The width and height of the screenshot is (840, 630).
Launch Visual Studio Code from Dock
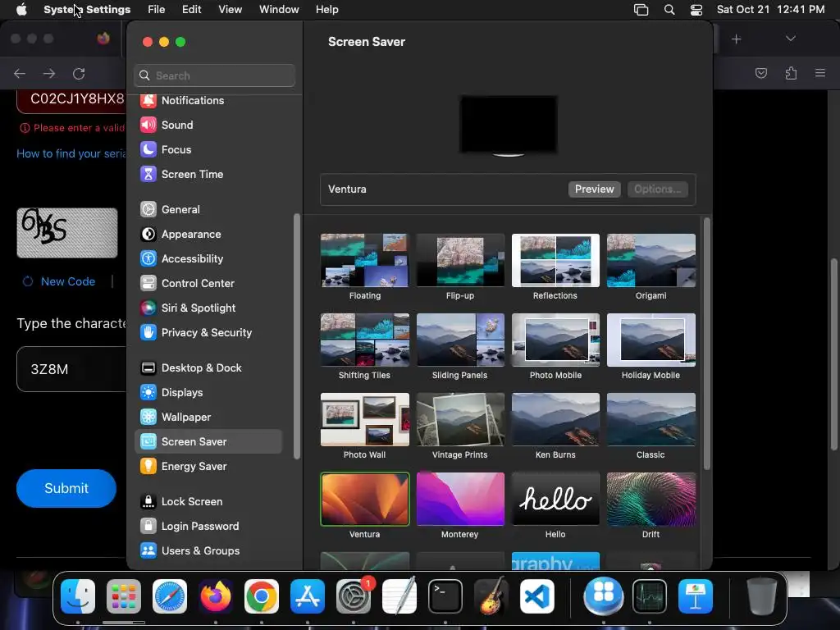tap(537, 596)
